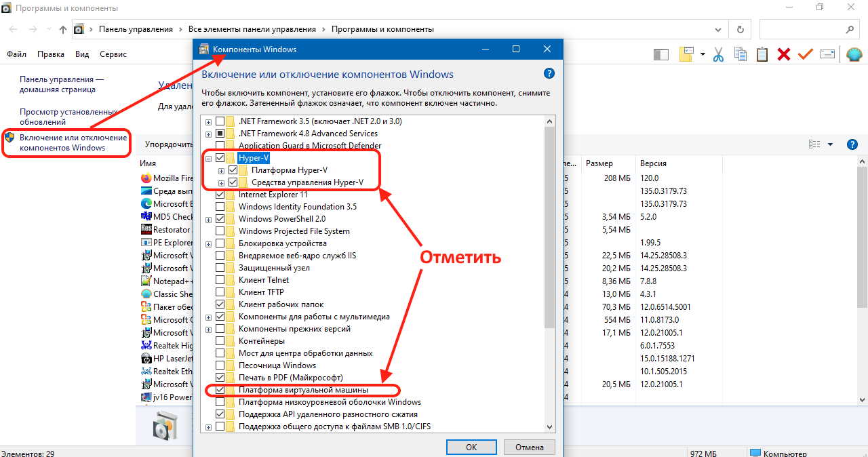Open the Файл menu
Viewport: 868px width, 457px height.
click(x=17, y=54)
